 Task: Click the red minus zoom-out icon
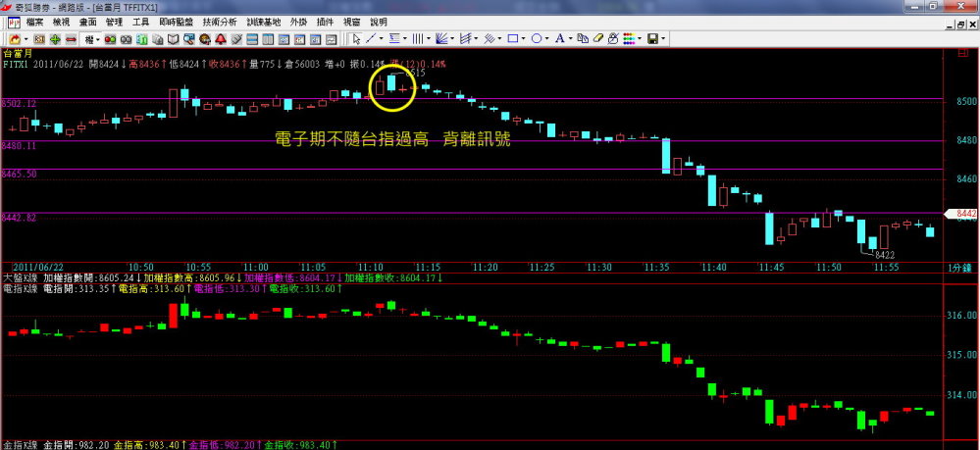coord(69,38)
